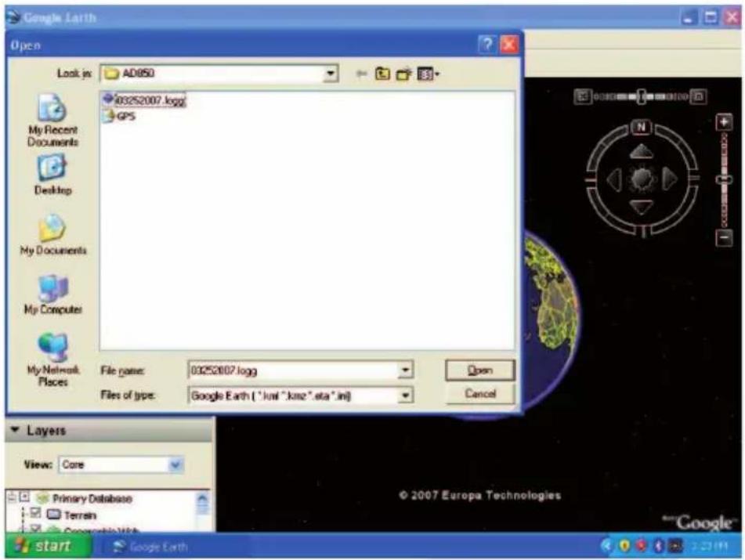
Task: Click the Cancel button in Open dialog
Action: point(480,394)
